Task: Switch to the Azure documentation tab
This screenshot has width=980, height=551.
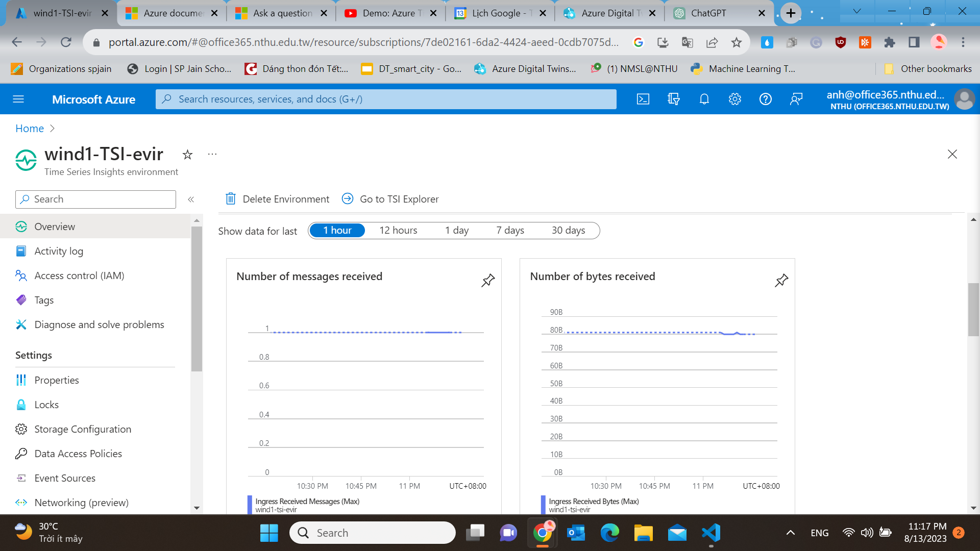Action: [172, 13]
